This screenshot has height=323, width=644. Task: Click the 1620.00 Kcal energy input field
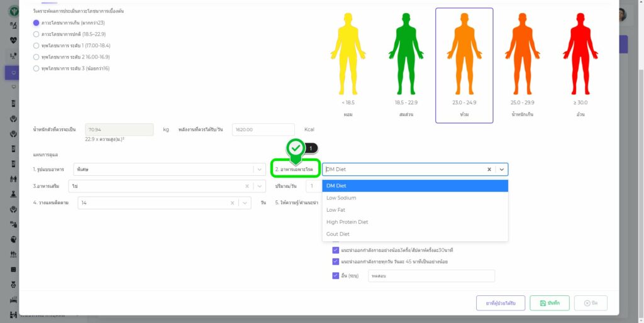[264, 129]
